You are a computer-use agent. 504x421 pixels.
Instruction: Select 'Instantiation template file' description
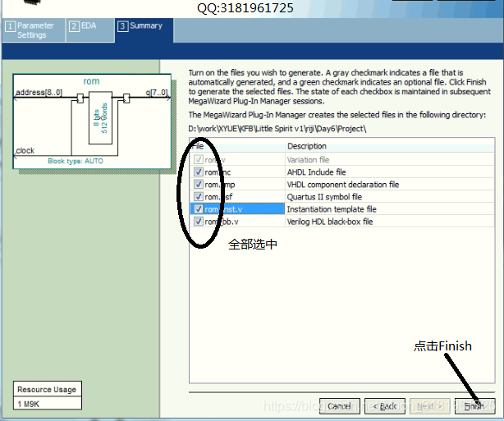pyautogui.click(x=332, y=209)
